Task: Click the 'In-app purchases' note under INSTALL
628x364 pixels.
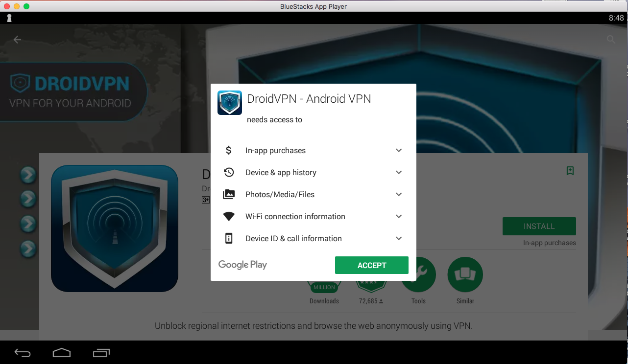Action: coord(550,243)
